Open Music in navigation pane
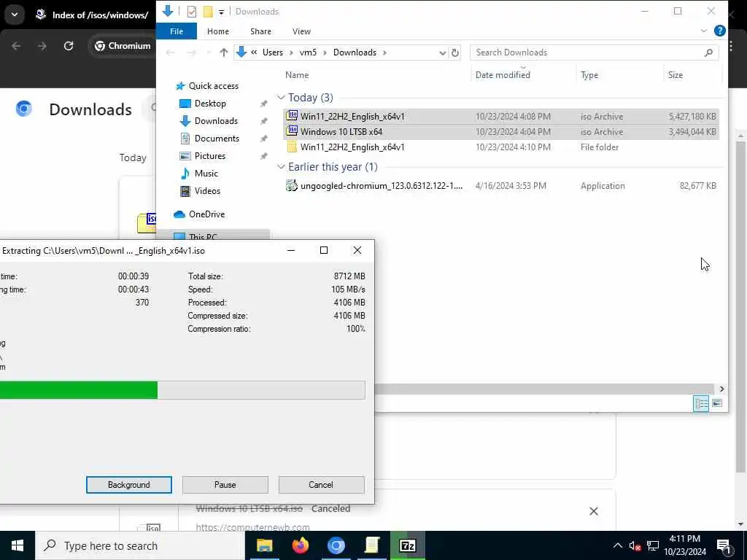Viewport: 747px width, 560px height. 206,174
